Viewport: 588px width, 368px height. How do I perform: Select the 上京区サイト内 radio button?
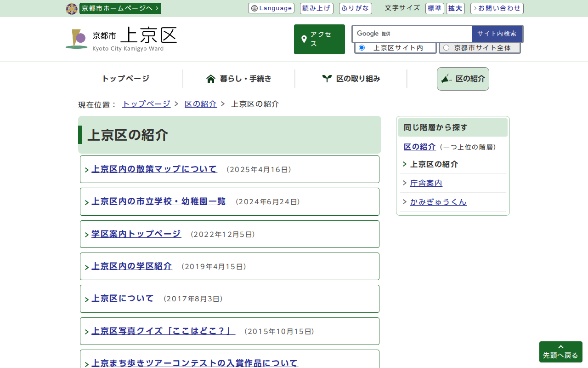(362, 48)
